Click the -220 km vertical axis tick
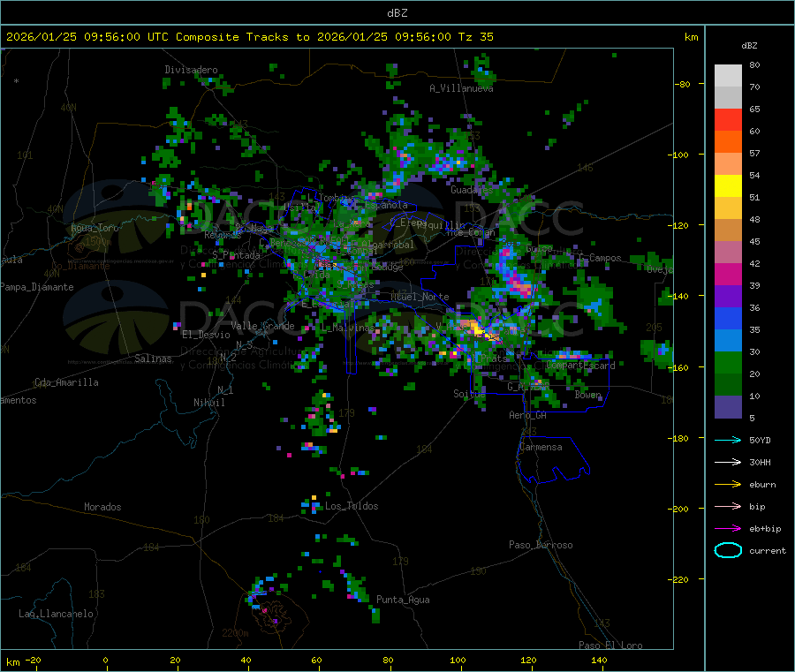 coord(678,579)
